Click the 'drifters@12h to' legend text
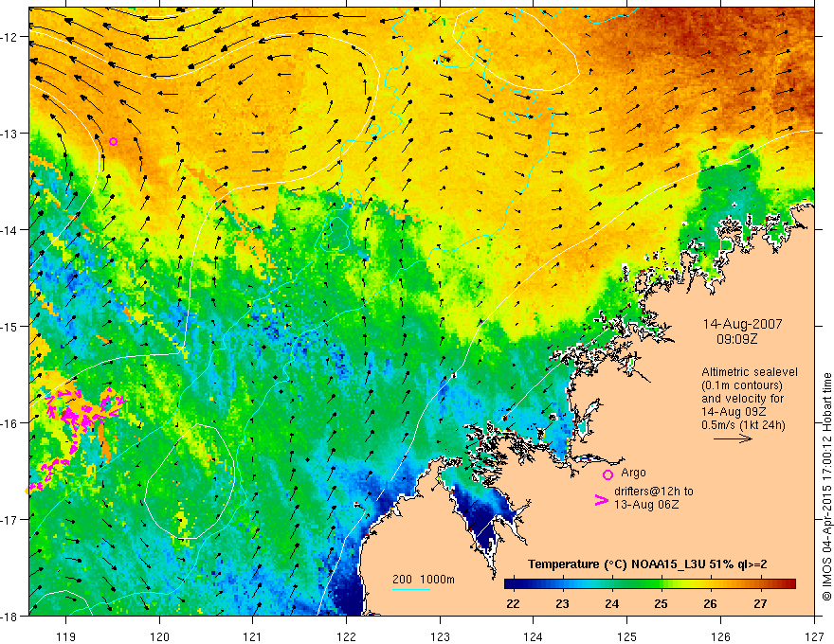Screen dimensions: 834x644 point(654,492)
